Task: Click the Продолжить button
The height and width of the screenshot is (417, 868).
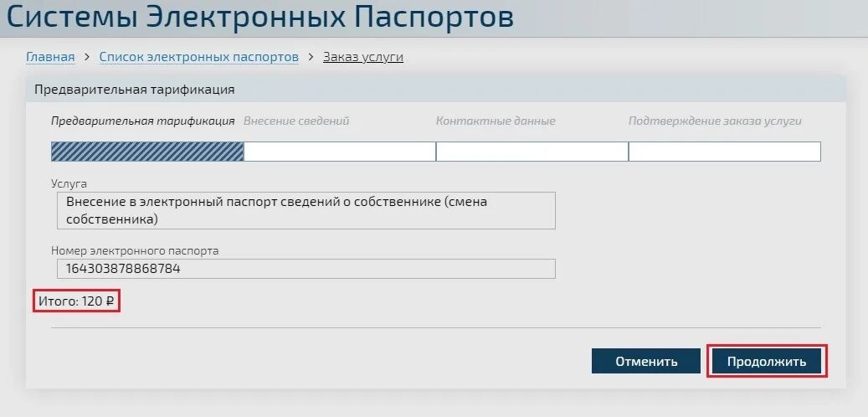Action: (767, 362)
